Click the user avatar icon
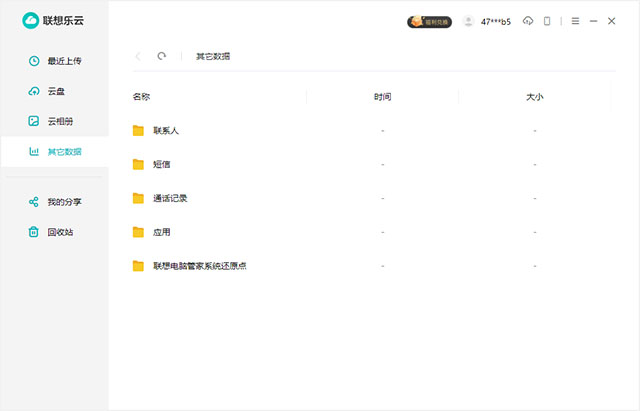Viewport: 640px width, 411px height. coord(468,21)
